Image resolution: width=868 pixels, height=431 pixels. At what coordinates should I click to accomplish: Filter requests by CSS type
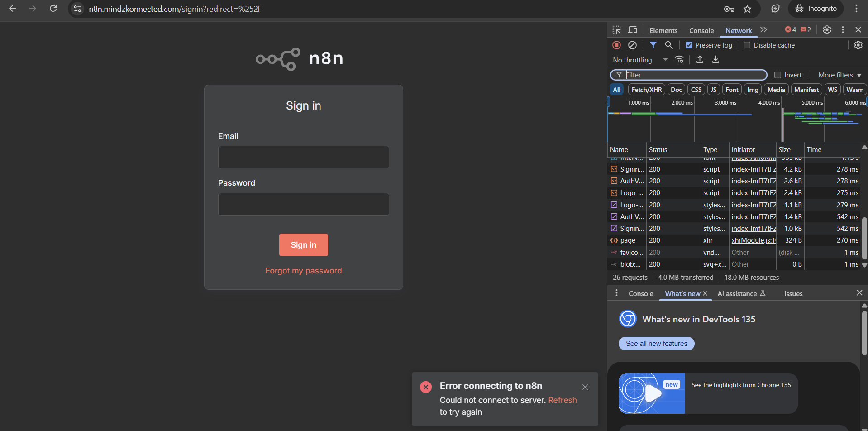[696, 90]
